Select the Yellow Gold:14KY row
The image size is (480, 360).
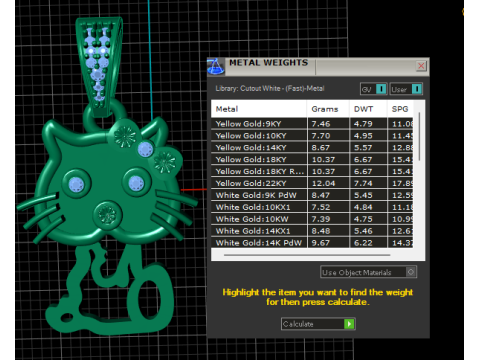pyautogui.click(x=312, y=148)
